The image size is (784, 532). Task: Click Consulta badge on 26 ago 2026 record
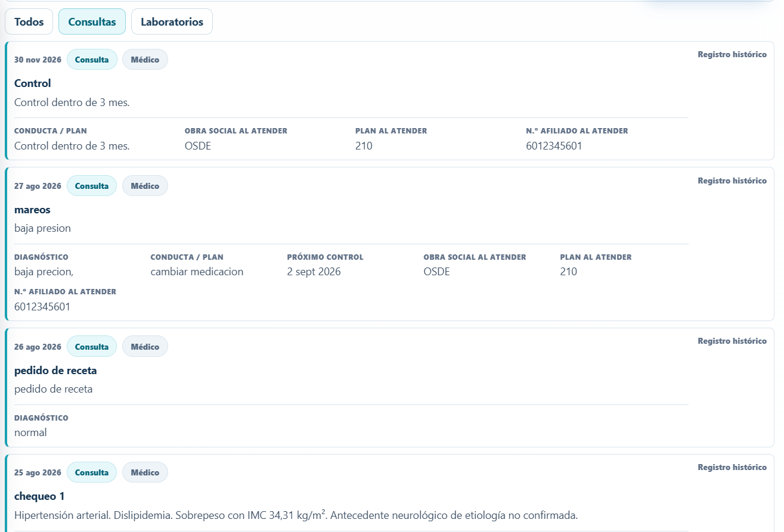pyautogui.click(x=92, y=347)
